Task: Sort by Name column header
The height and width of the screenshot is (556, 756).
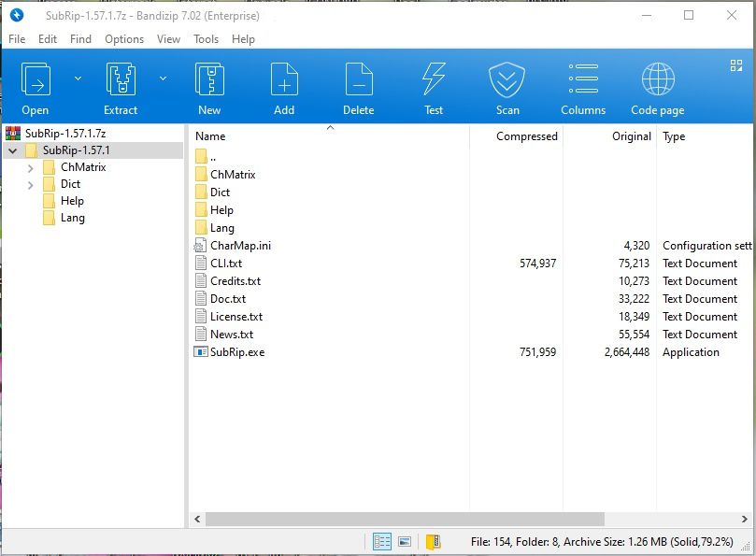Action: click(x=210, y=136)
